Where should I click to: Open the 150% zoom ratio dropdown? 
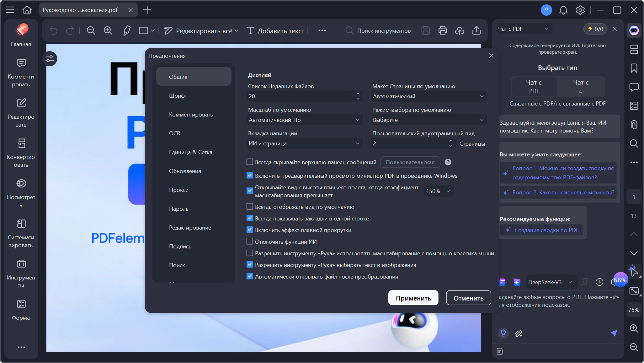pos(438,191)
